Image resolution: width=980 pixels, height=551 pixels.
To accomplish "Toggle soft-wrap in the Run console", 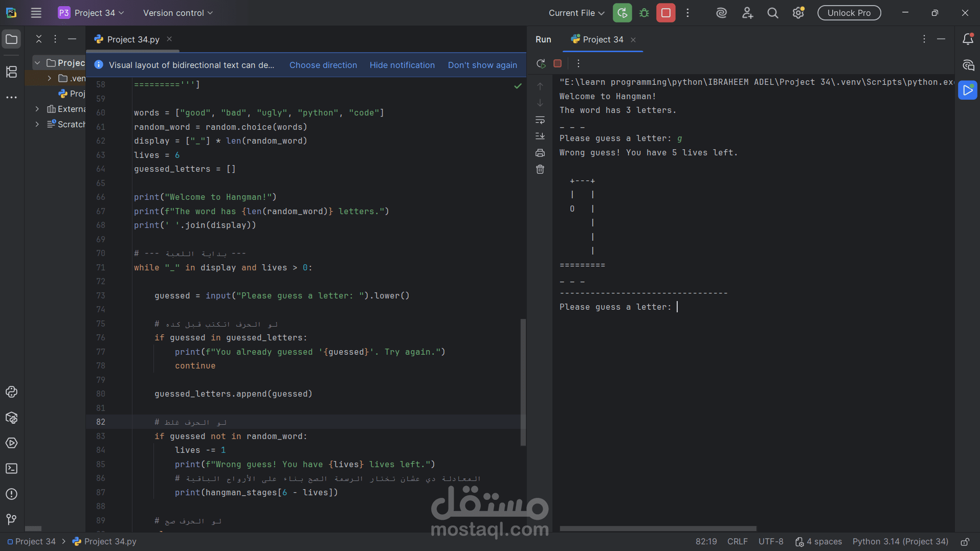I will click(x=540, y=121).
